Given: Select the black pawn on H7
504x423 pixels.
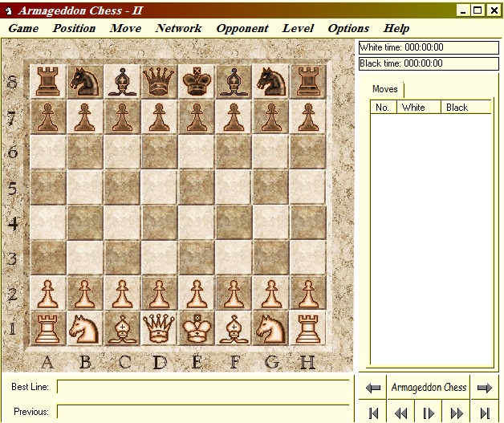Looking at the screenshot, I should [x=308, y=117].
